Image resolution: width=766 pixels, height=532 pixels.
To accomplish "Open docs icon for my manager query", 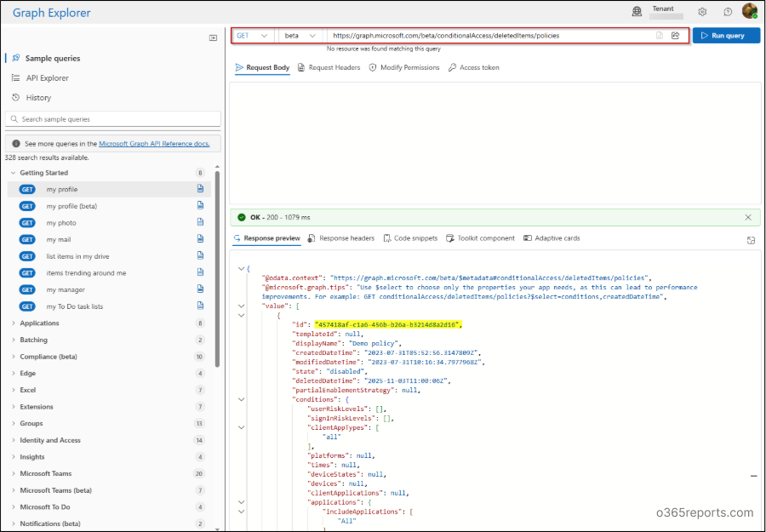I will pos(200,289).
